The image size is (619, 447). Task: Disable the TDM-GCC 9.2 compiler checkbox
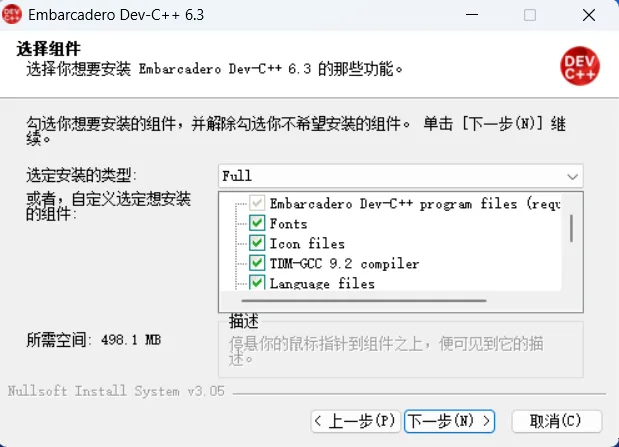(257, 263)
